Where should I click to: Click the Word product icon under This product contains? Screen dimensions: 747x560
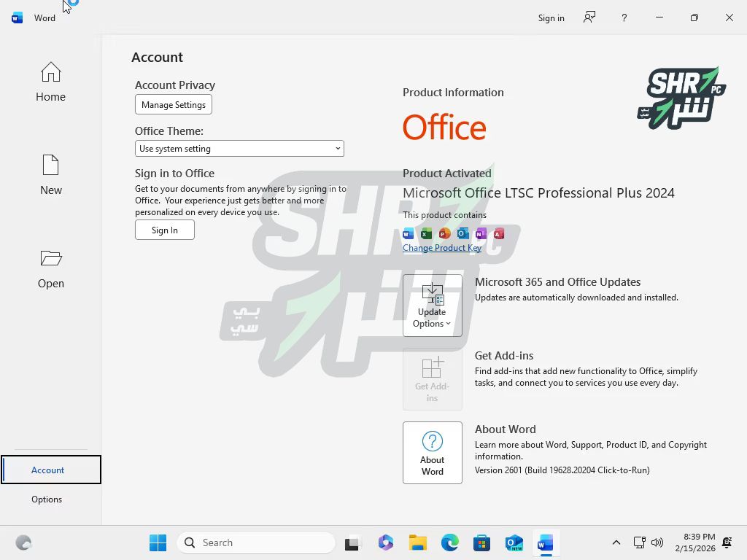409,233
